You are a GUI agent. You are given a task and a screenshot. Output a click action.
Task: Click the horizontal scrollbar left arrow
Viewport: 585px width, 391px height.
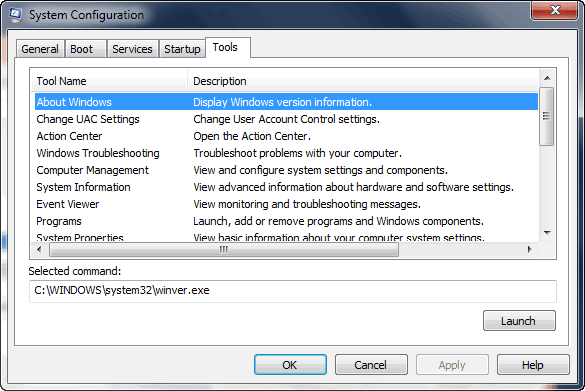[40, 249]
